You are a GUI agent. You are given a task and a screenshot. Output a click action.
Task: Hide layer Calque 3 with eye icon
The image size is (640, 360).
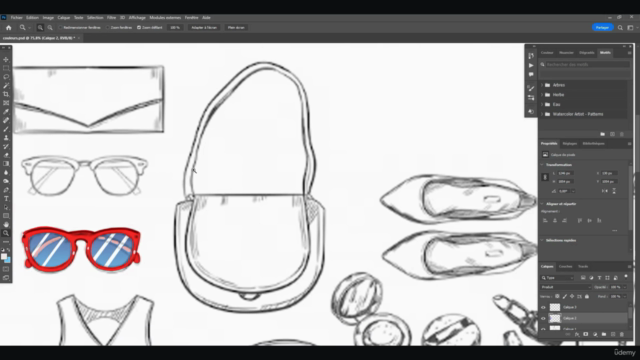point(543,307)
